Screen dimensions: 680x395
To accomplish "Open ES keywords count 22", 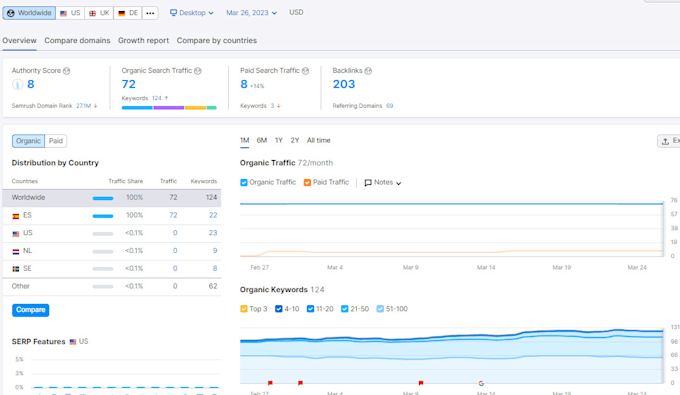I will click(x=213, y=215).
